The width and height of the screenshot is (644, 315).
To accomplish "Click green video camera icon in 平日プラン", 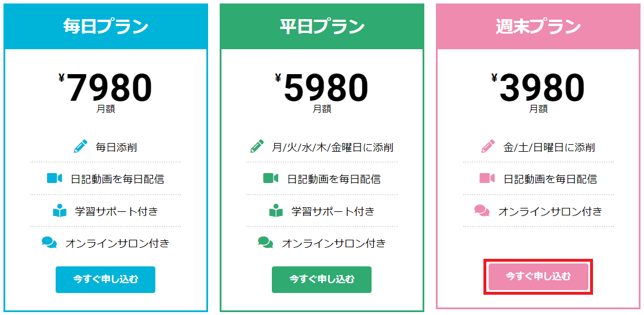I will tap(271, 178).
